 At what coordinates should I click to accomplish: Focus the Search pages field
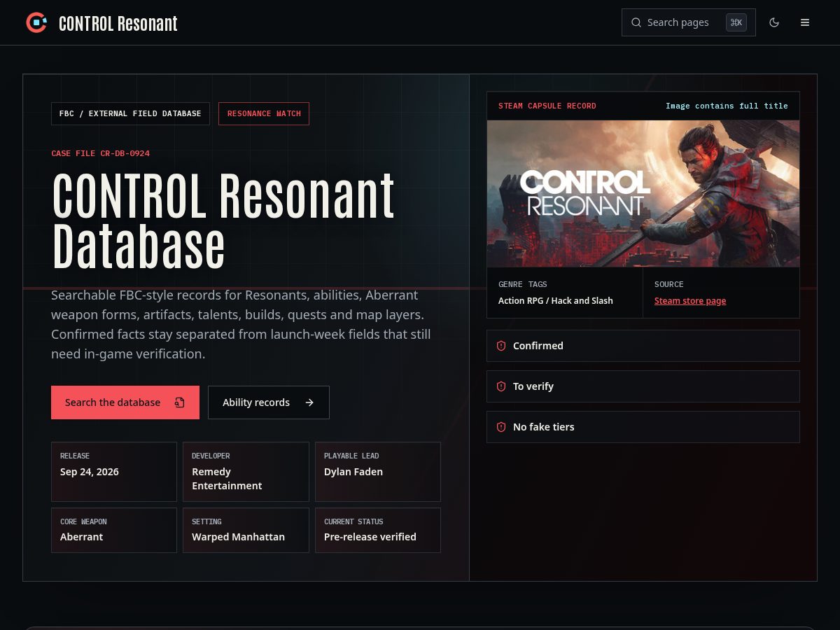click(689, 22)
